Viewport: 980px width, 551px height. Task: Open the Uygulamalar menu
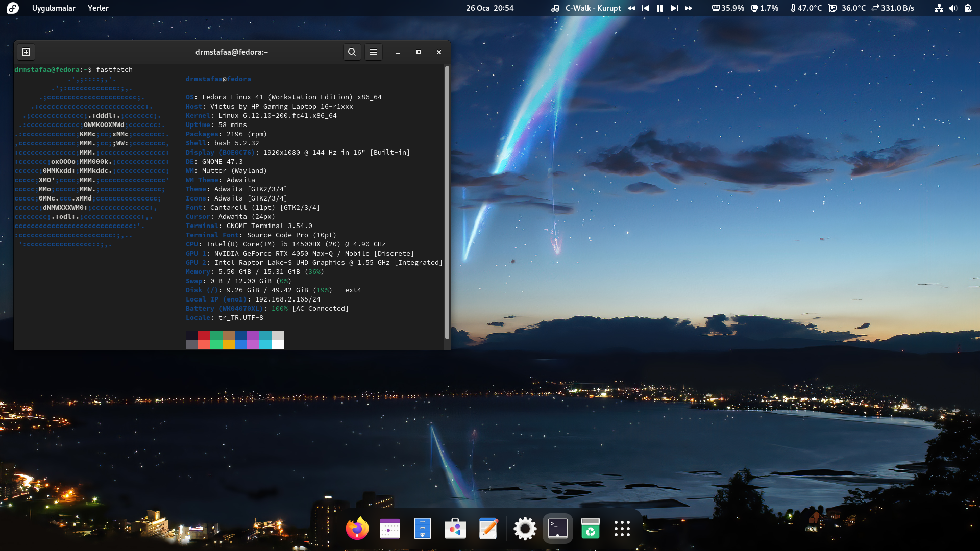[x=54, y=8]
